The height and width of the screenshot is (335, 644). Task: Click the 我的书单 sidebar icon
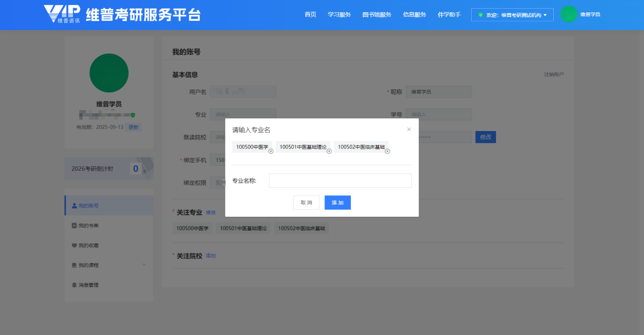[x=74, y=225]
